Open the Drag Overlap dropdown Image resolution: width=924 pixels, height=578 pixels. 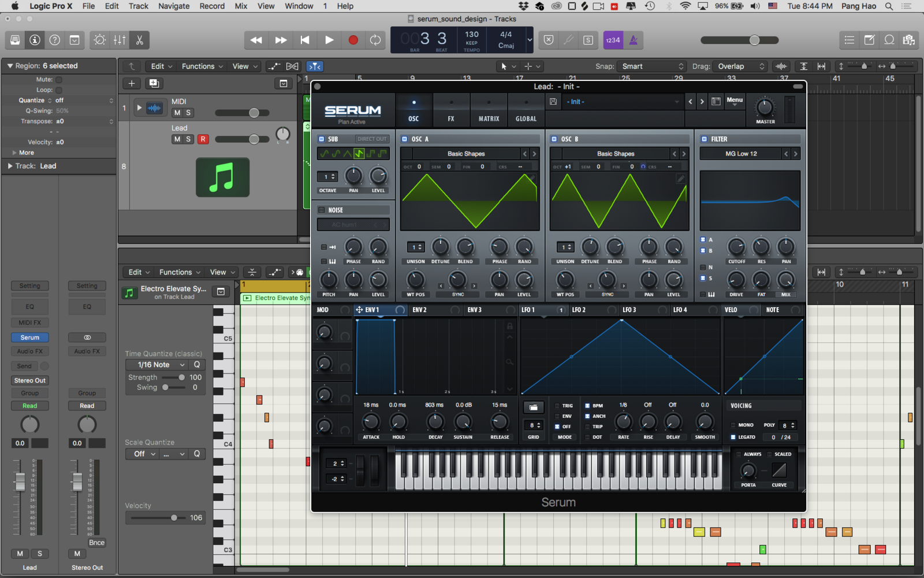[x=739, y=66]
